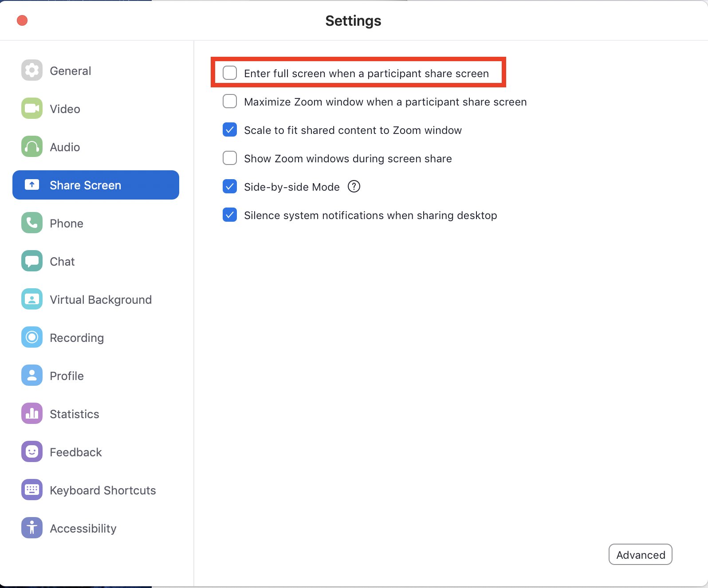
Task: Close the Settings window
Action: coord(22,20)
